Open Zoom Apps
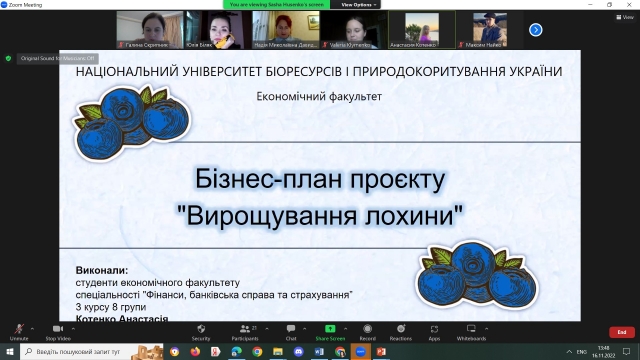Image resolution: width=640 pixels, height=360 pixels. (434, 332)
